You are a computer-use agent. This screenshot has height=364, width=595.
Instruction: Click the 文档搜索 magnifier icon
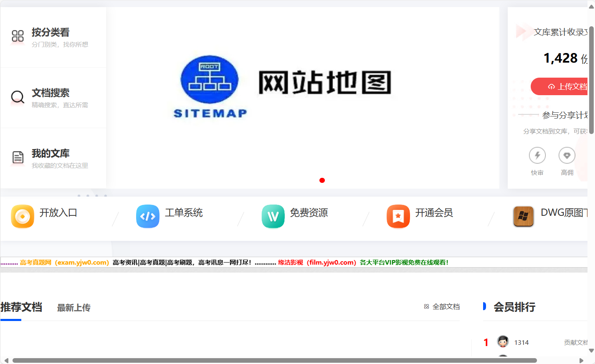tap(18, 97)
